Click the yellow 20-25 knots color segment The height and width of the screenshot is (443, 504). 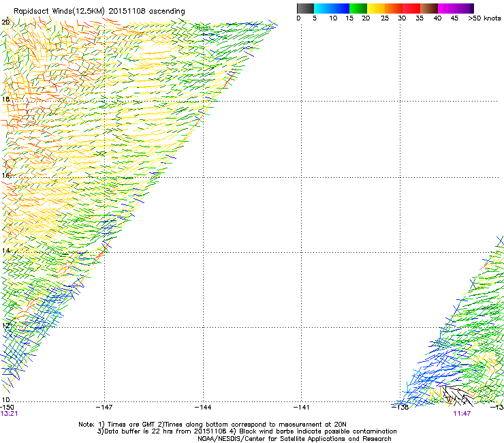(x=376, y=8)
